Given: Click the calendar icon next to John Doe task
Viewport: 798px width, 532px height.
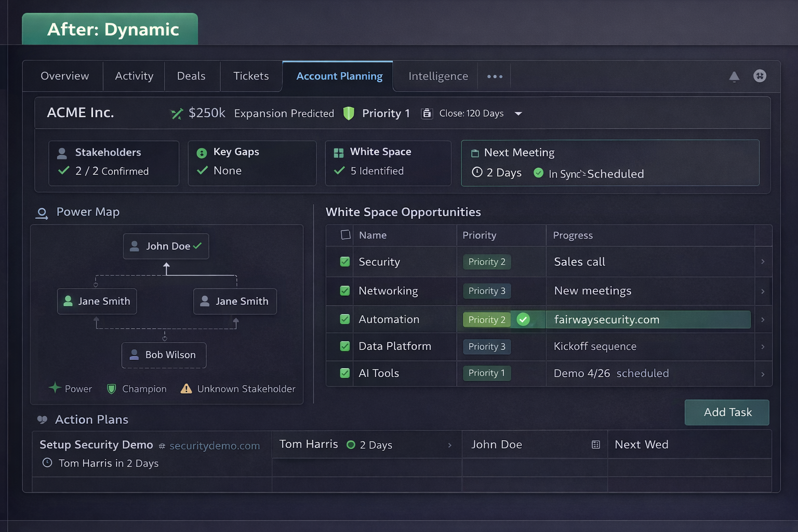Looking at the screenshot, I should tap(595, 445).
